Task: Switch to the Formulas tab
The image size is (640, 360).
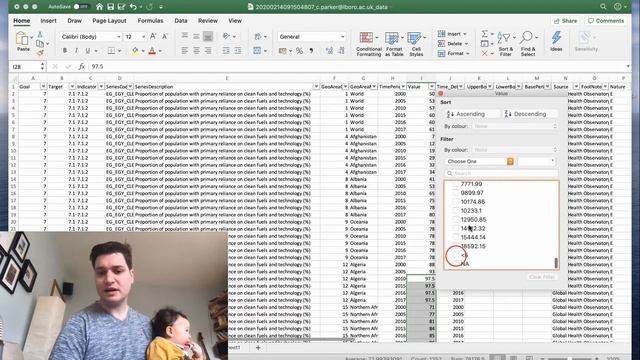Action: tap(150, 20)
